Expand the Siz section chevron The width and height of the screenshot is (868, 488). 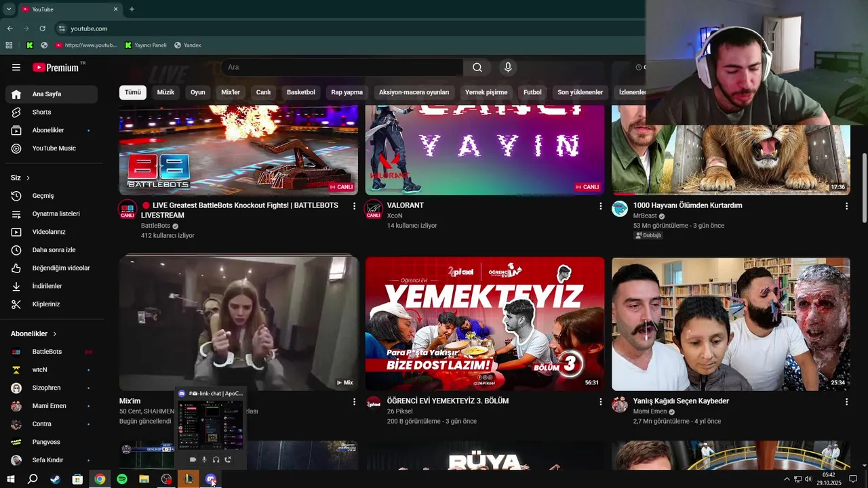click(28, 178)
